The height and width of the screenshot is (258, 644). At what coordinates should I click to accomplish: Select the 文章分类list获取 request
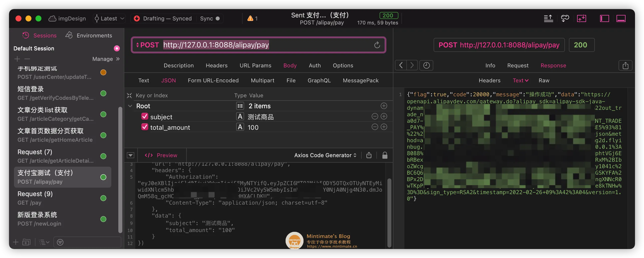62,114
